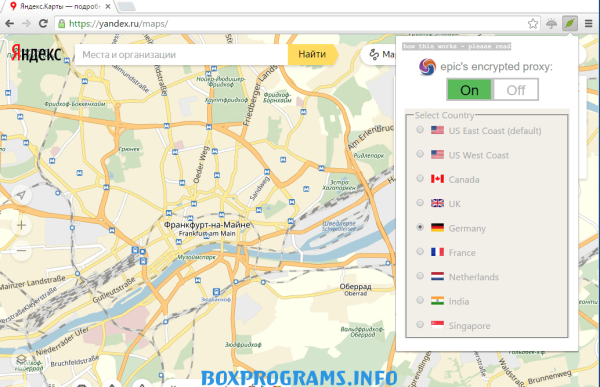Click the Mainzer Landstraße street label

click(x=32, y=282)
